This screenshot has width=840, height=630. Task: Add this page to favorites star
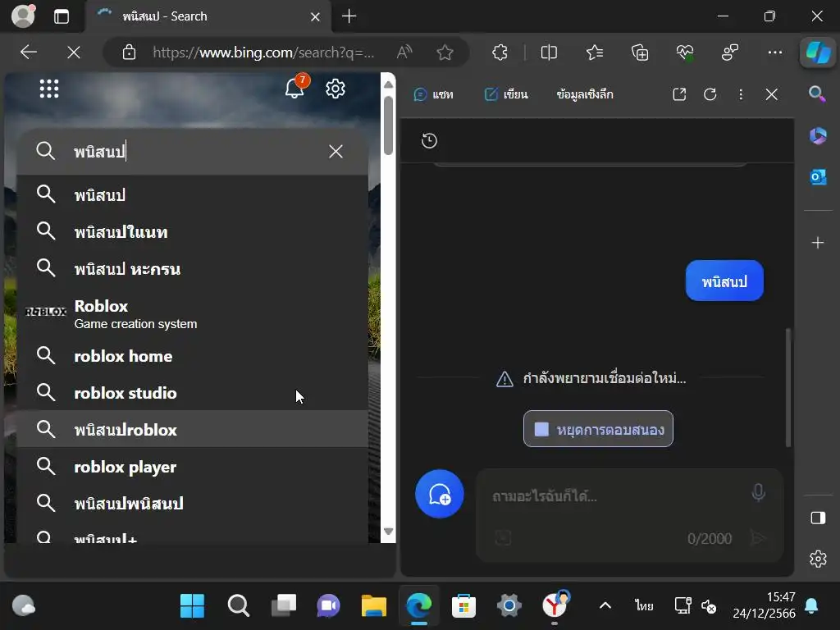tap(445, 52)
